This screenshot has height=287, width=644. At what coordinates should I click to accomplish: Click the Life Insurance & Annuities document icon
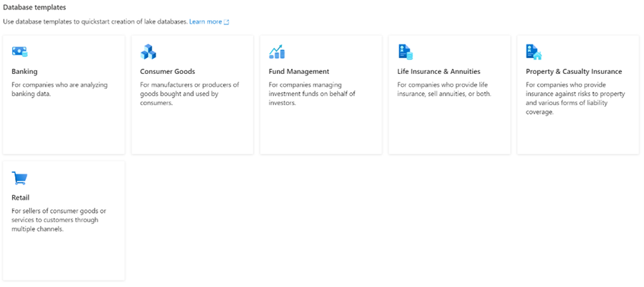click(405, 52)
